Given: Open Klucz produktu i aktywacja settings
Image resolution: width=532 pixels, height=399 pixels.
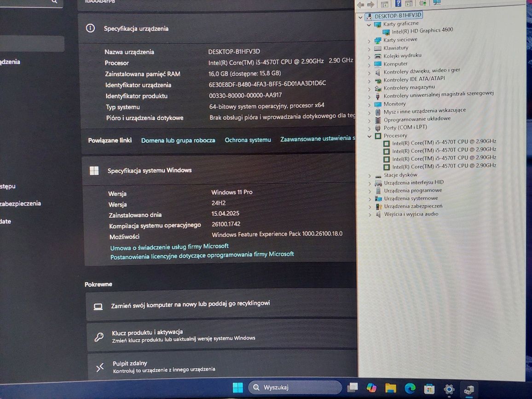Looking at the screenshot, I should 221,335.
